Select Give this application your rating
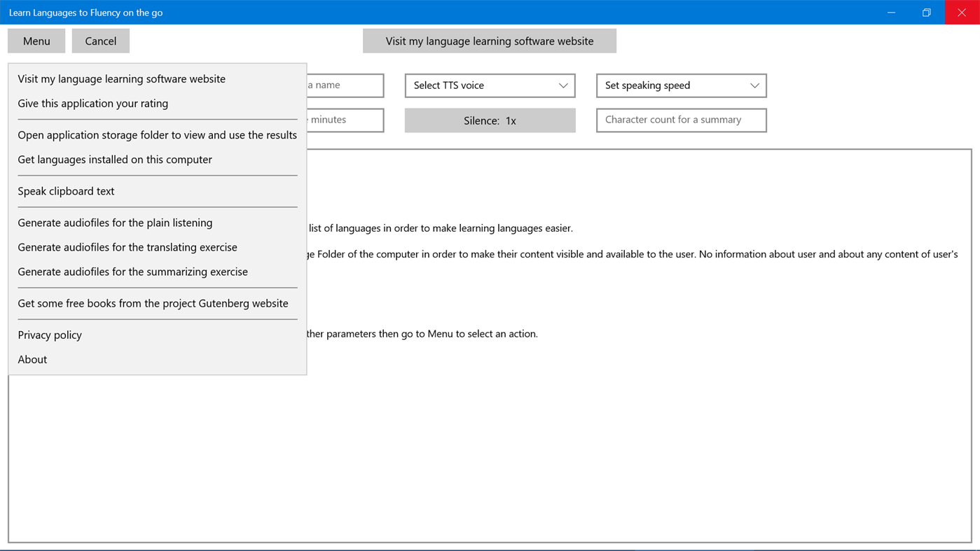980x551 pixels. pos(92,103)
